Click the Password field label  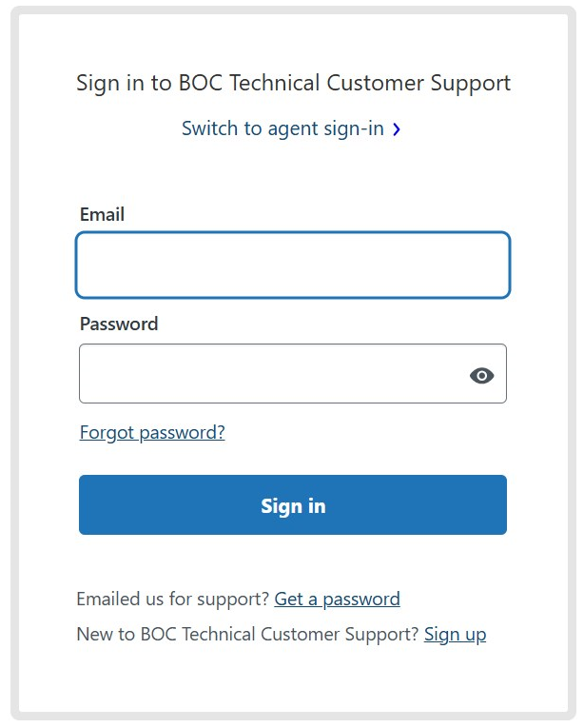[x=119, y=324]
